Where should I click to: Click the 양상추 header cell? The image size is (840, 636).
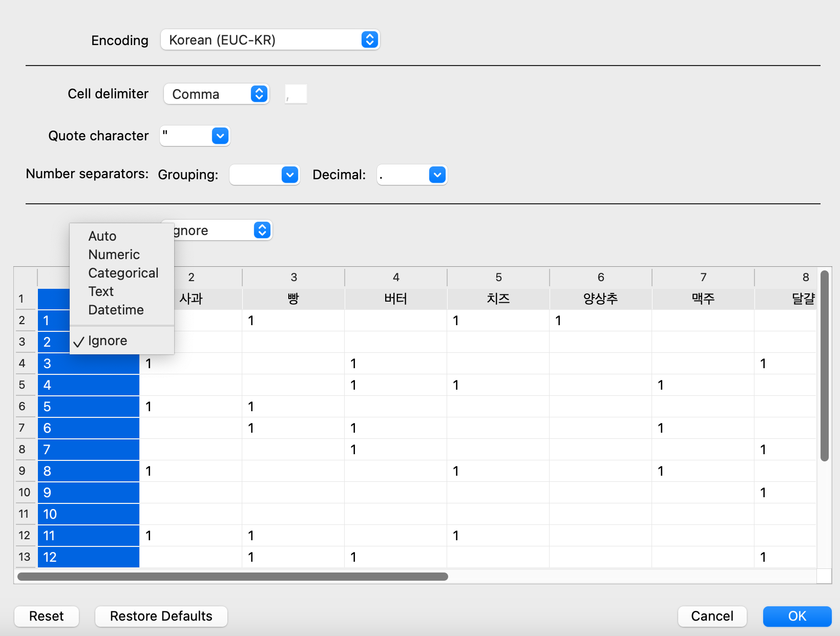coord(601,299)
